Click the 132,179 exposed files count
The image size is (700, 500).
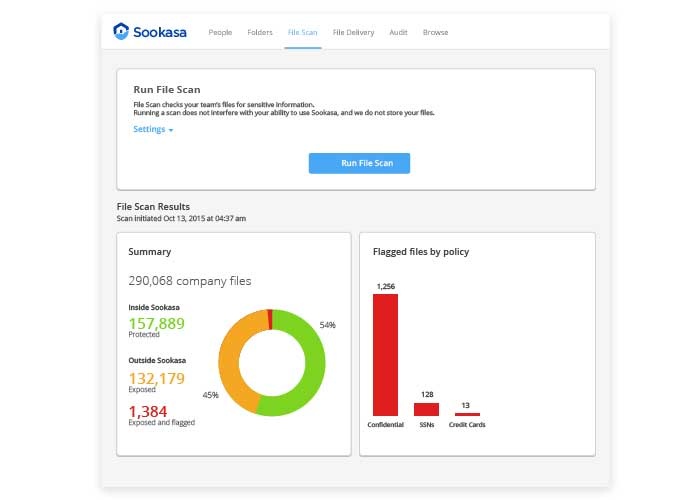[157, 379]
